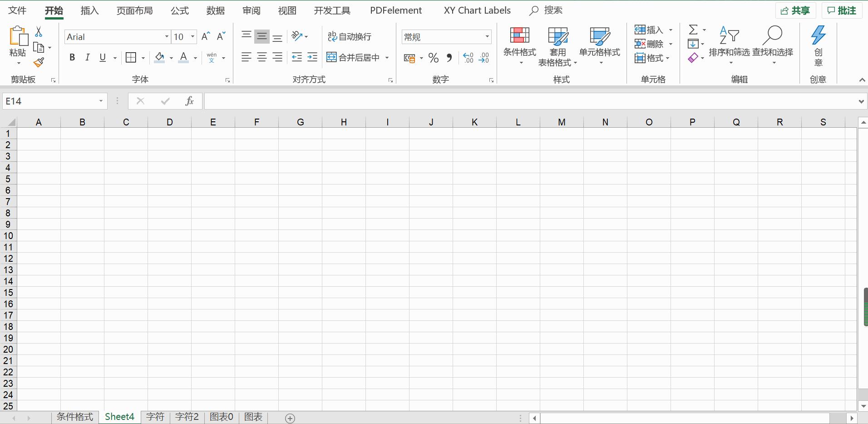
Task: Toggle underline formatting
Action: pyautogui.click(x=102, y=57)
